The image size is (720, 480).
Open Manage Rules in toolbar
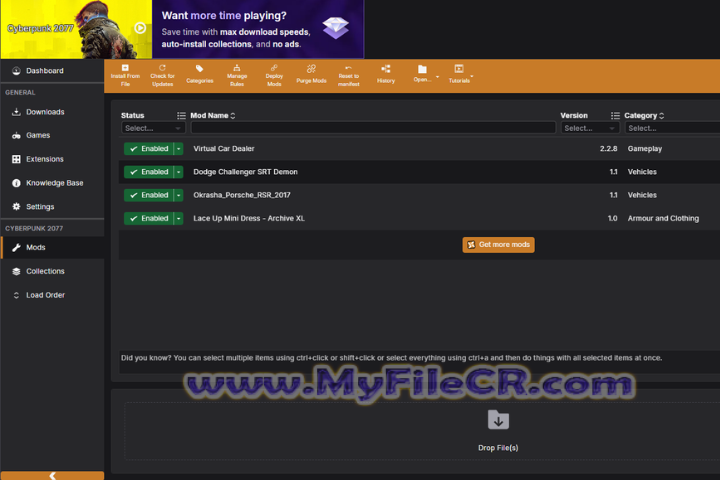coord(237,76)
